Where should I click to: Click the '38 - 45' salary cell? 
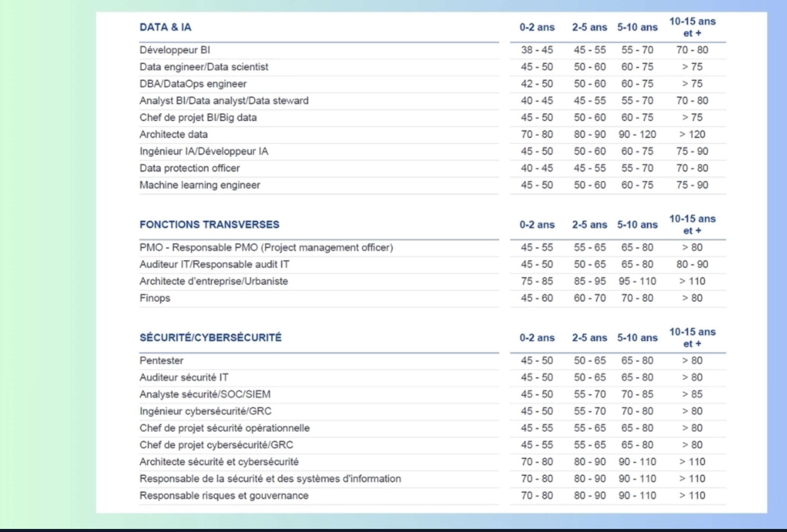tap(537, 50)
